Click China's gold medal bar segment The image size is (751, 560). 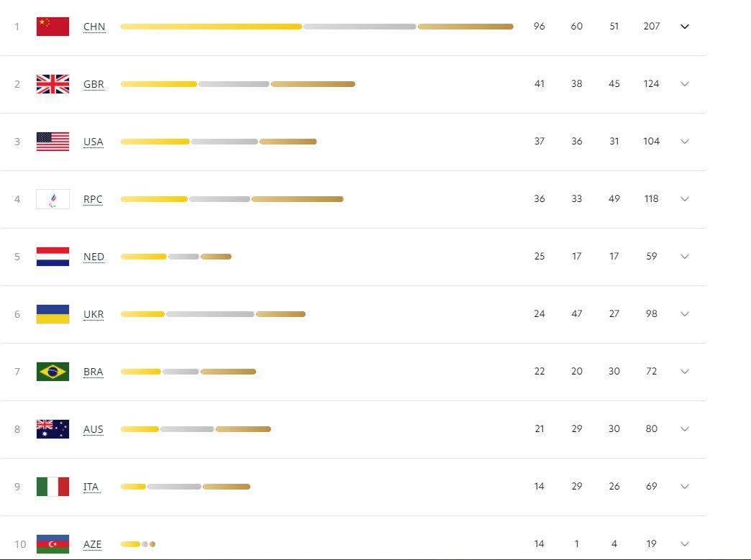point(211,27)
